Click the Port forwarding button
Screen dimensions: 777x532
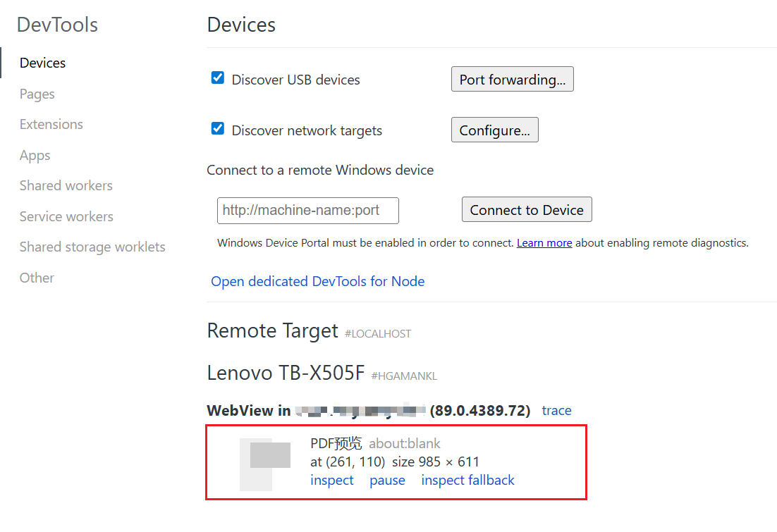pos(512,80)
